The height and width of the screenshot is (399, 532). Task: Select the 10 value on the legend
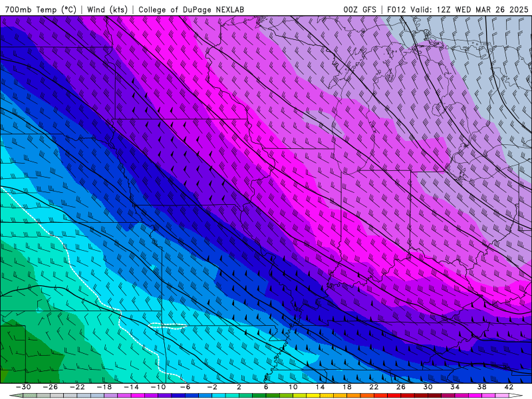(x=293, y=387)
